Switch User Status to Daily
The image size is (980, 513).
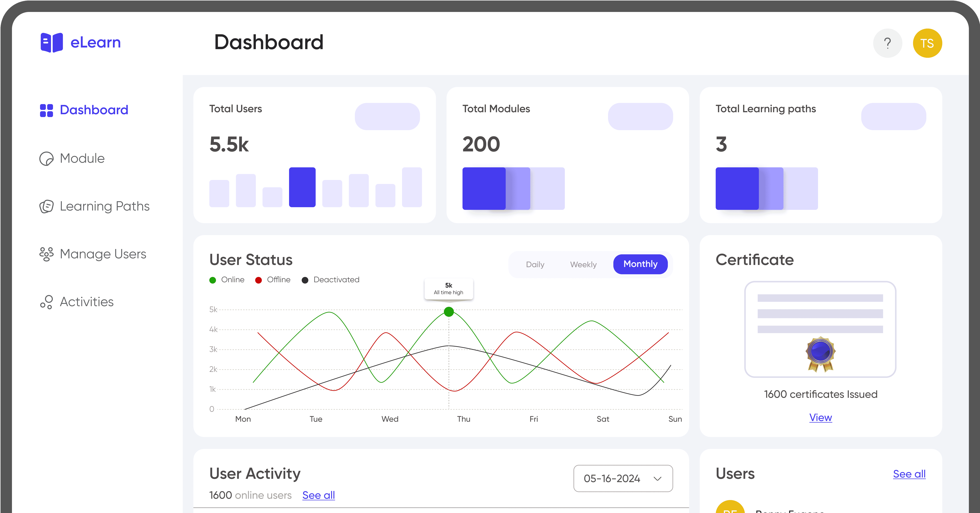click(535, 265)
